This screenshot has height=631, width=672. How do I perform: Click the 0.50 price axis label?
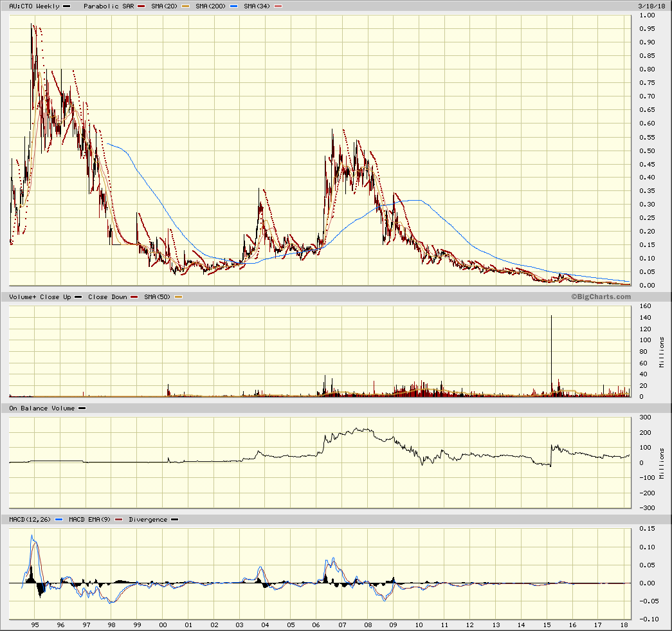point(647,151)
